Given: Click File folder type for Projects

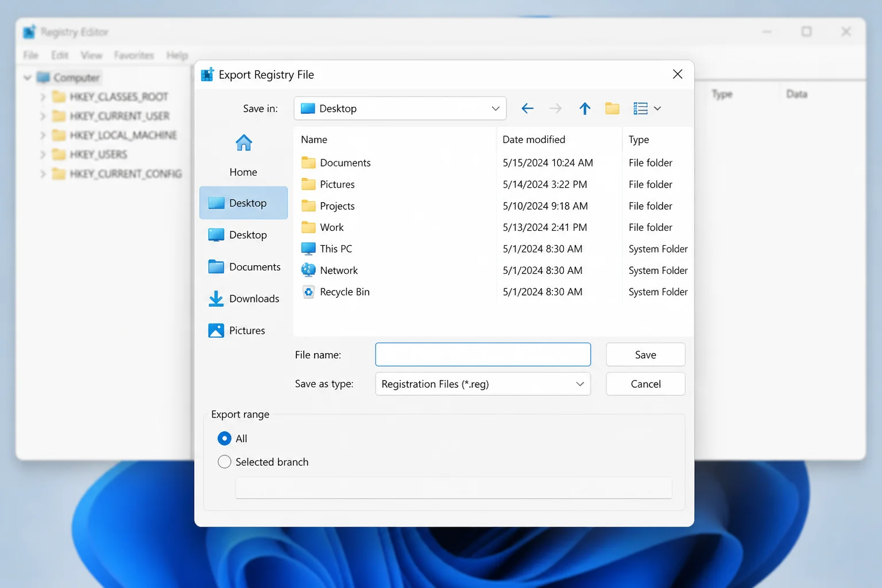Looking at the screenshot, I should pos(650,206).
